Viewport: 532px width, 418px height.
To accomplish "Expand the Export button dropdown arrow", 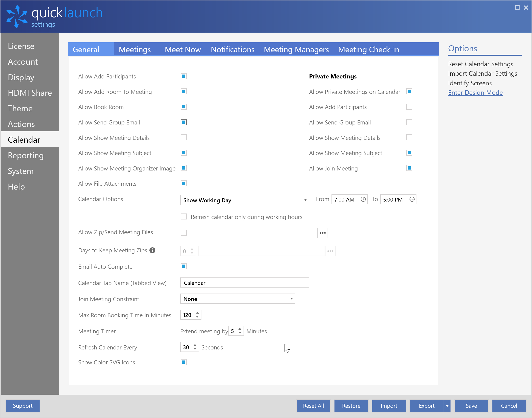I will [447, 406].
